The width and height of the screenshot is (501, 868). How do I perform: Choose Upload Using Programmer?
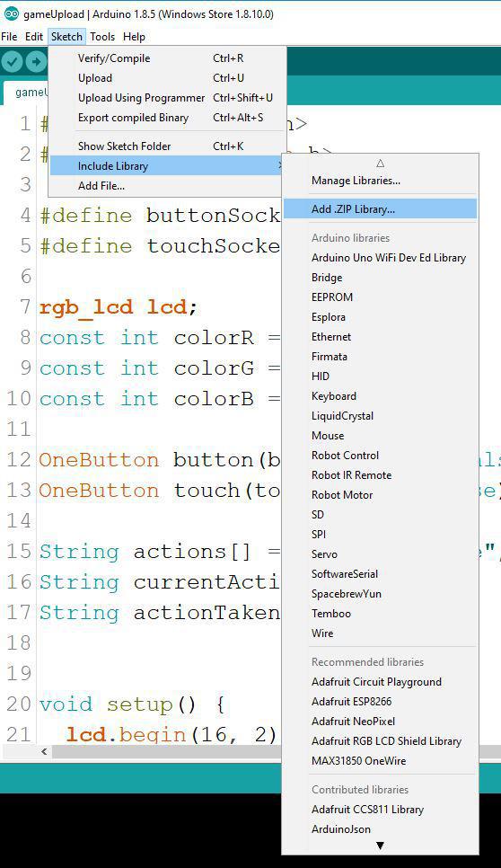tap(168, 98)
